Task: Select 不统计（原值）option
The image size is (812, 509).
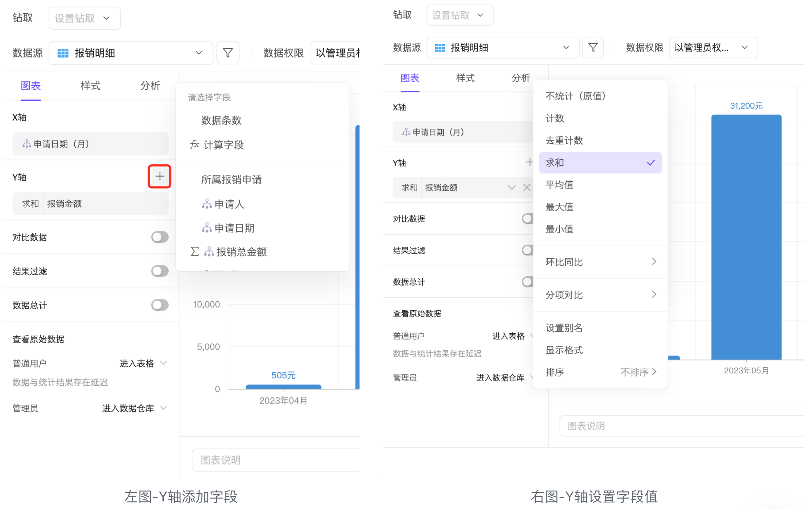Action: (600, 96)
